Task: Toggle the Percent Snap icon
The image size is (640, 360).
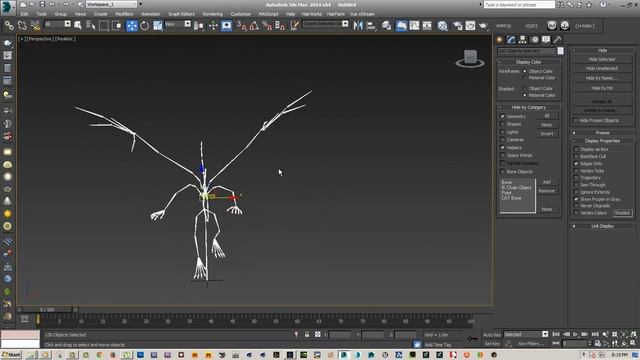Action: coord(267,26)
